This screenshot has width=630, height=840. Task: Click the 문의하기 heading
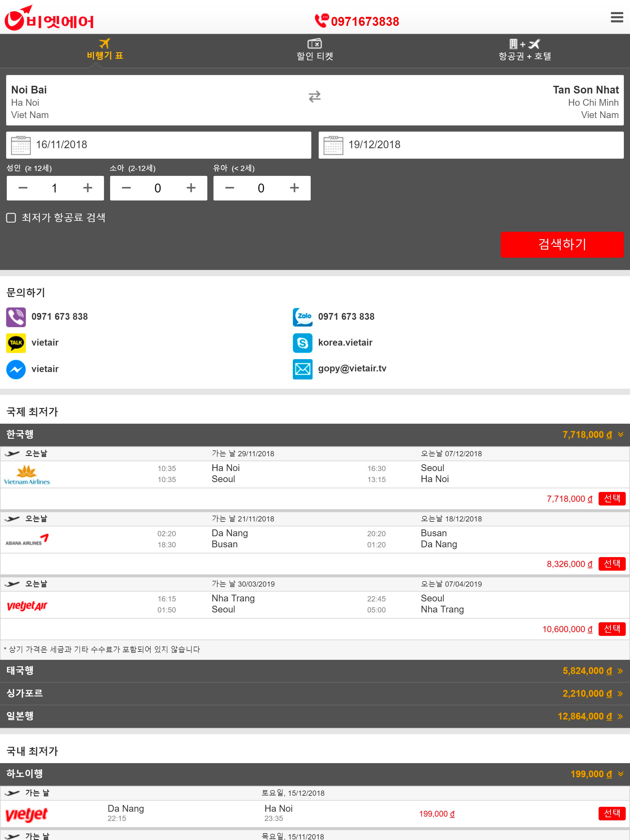coord(26,292)
